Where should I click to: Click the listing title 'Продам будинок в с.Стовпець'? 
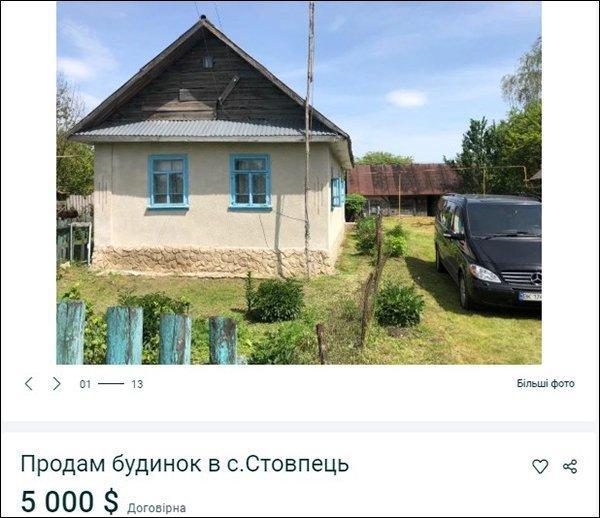pos(185,464)
